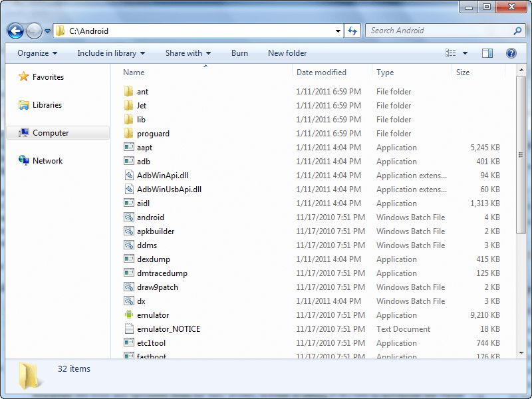Screen dimensions: 532x399
Task: Click in the Search Android field
Action: (x=439, y=31)
